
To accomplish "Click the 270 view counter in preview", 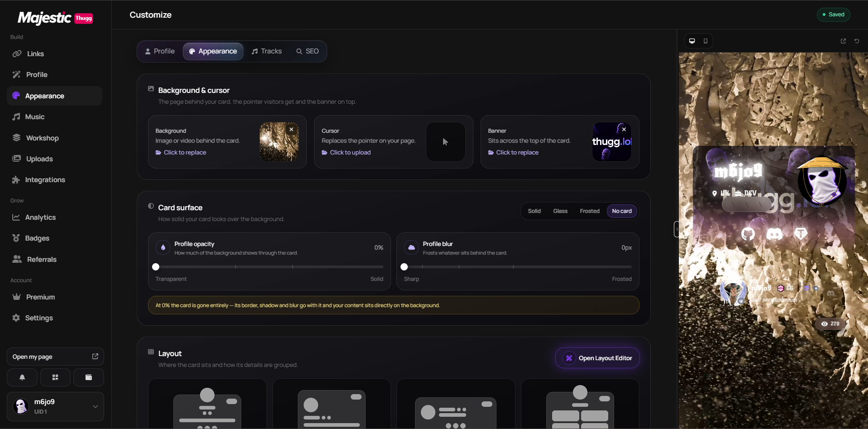I will click(x=830, y=323).
